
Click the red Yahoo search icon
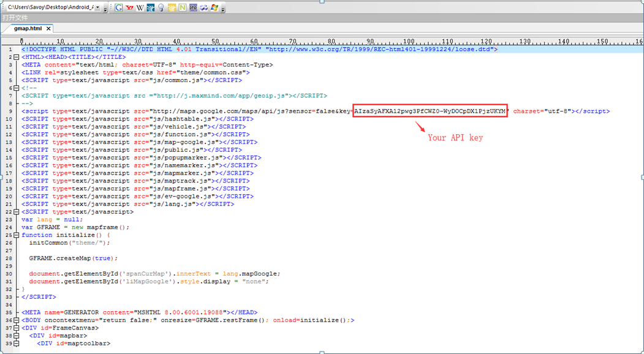129,7
